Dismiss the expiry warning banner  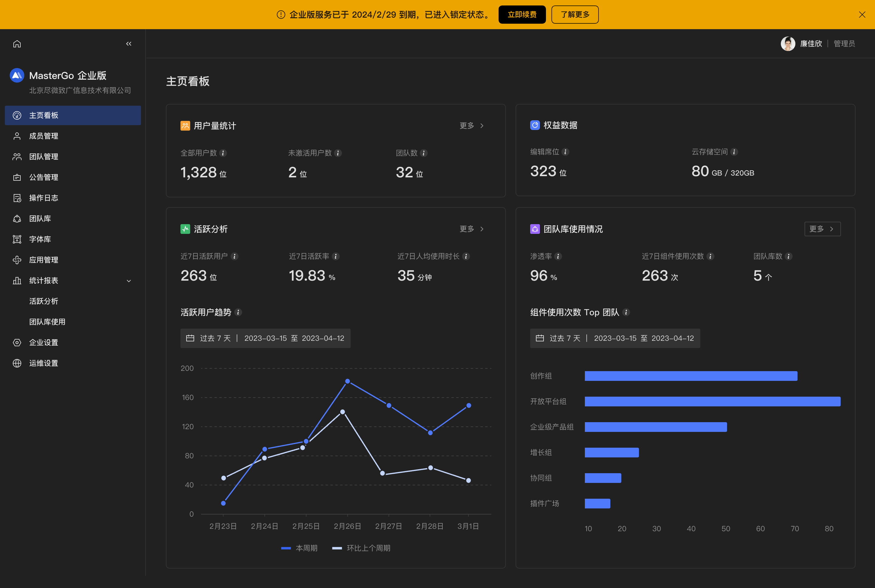(x=862, y=15)
